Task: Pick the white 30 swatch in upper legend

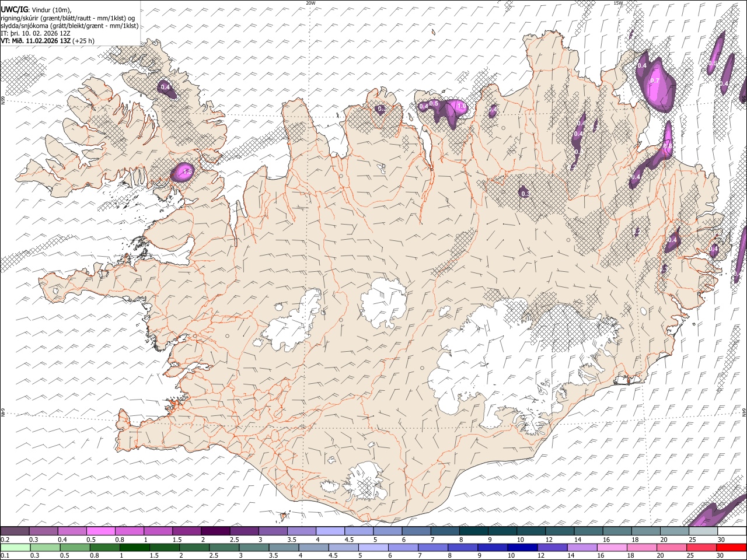Action: pos(732,531)
